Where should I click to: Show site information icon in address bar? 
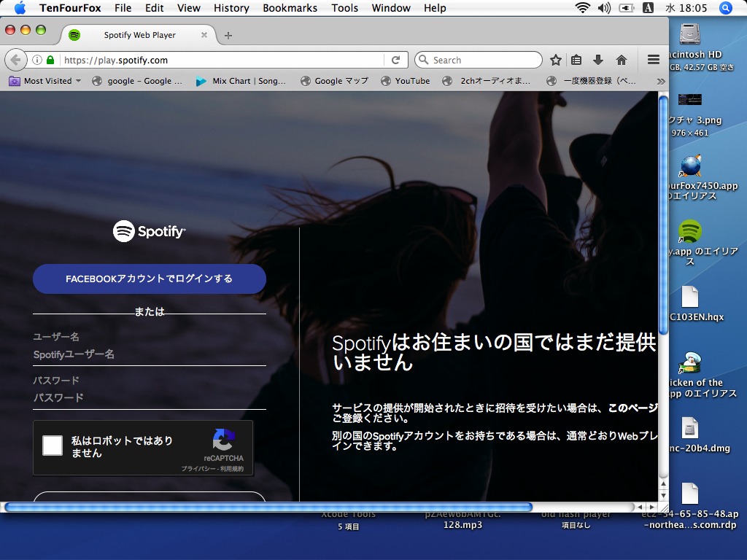[37, 60]
